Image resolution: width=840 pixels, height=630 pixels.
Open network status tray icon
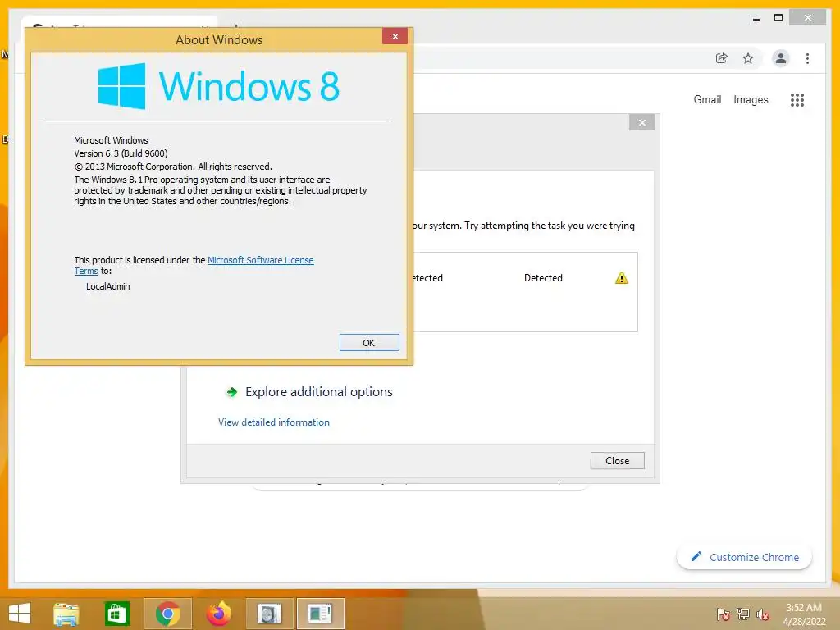(x=743, y=614)
